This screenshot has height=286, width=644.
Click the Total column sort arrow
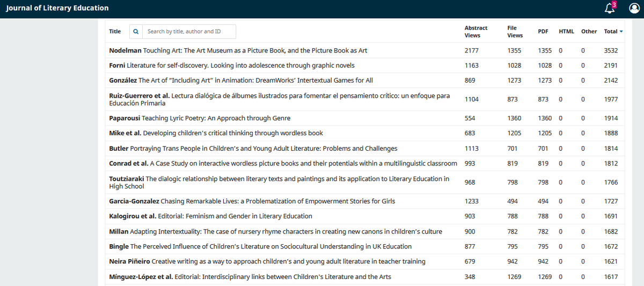pyautogui.click(x=621, y=32)
